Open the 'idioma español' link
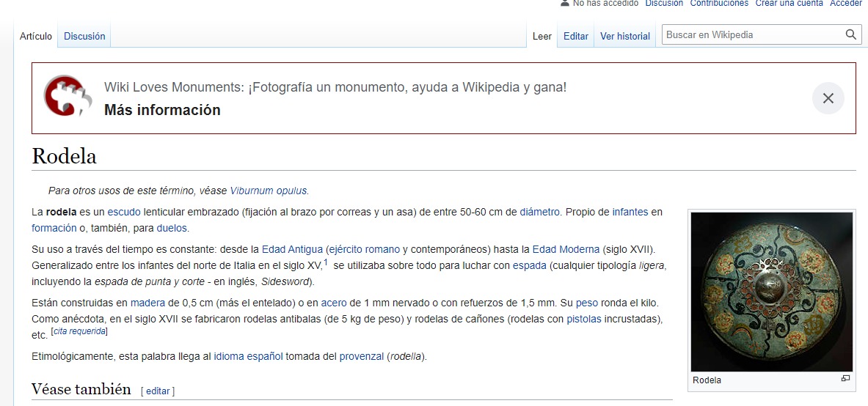 coord(249,357)
